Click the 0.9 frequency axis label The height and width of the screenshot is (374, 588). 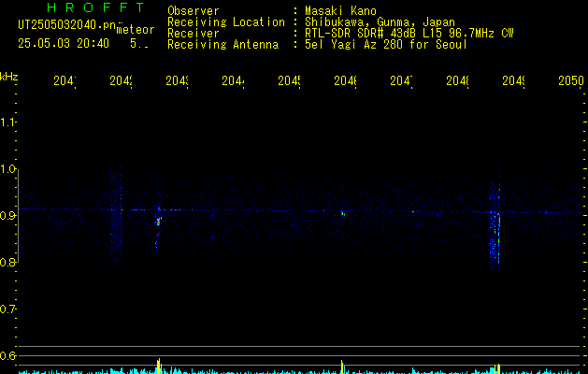pos(7,216)
